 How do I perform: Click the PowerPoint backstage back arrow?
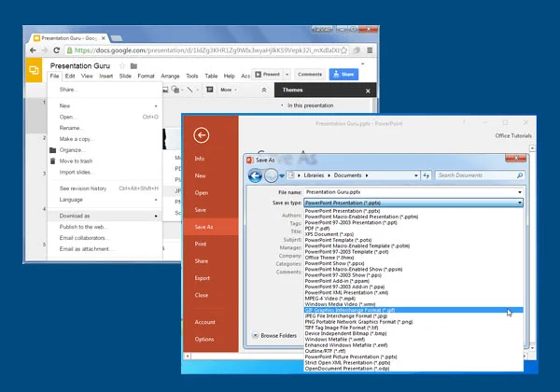tap(202, 135)
